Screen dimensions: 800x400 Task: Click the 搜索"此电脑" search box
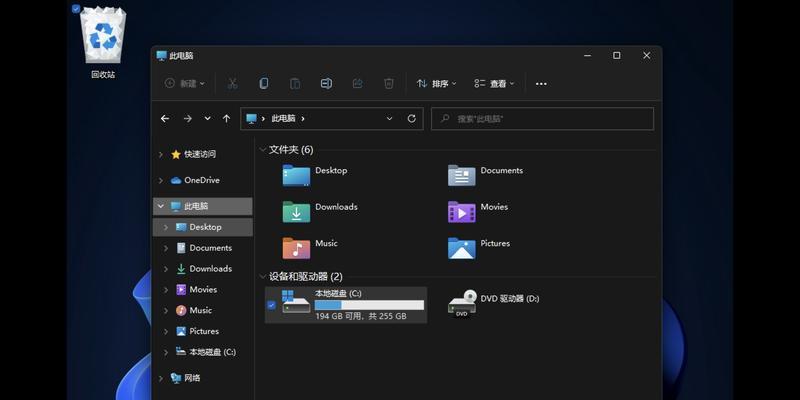point(542,118)
